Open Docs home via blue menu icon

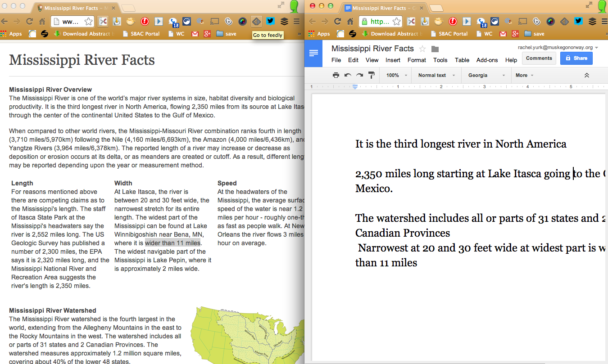pyautogui.click(x=313, y=53)
